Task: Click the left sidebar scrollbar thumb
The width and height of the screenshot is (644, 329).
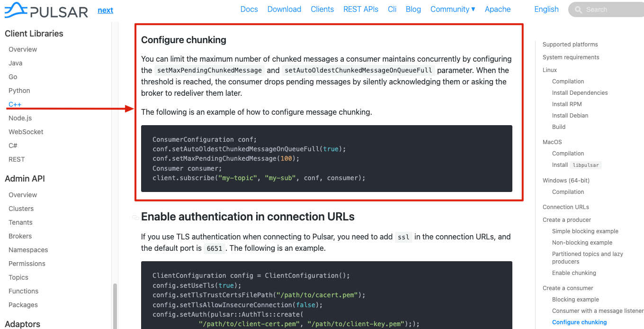Action: (115, 306)
